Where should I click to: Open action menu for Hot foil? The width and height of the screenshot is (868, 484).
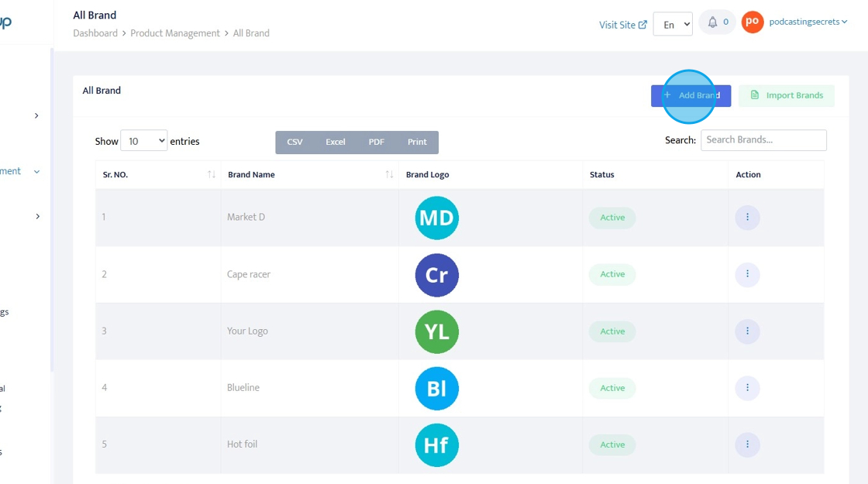(x=747, y=445)
